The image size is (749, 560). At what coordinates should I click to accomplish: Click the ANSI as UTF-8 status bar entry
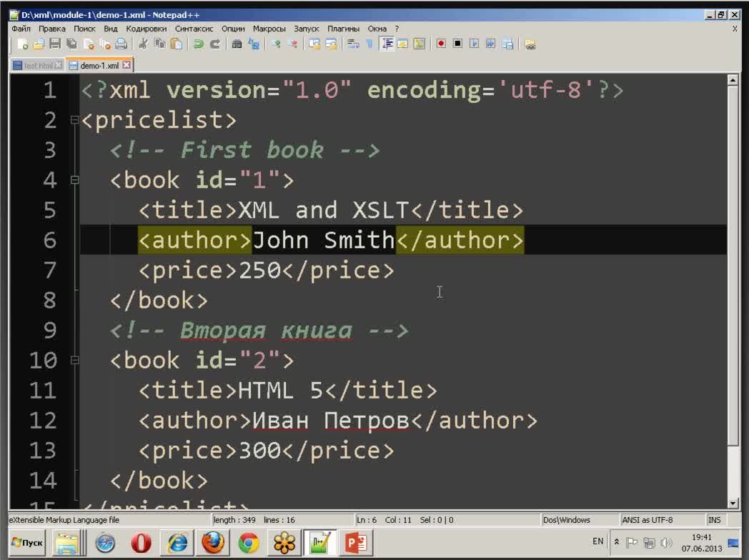pyautogui.click(x=647, y=520)
